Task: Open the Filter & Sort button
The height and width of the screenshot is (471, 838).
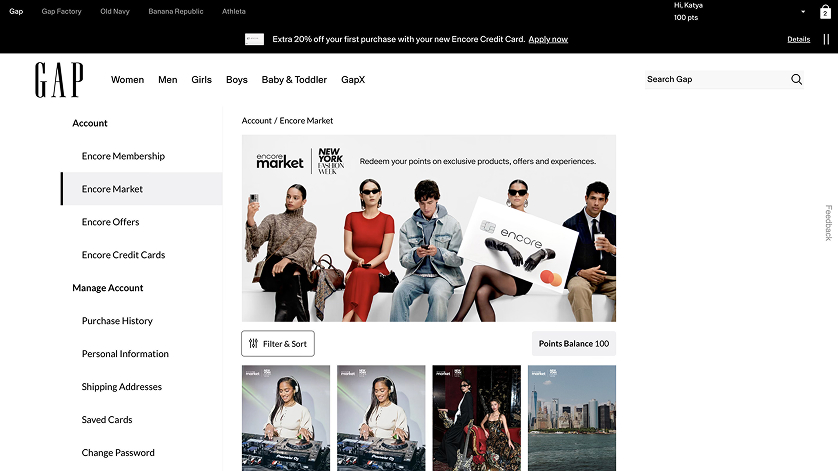Action: 278,344
